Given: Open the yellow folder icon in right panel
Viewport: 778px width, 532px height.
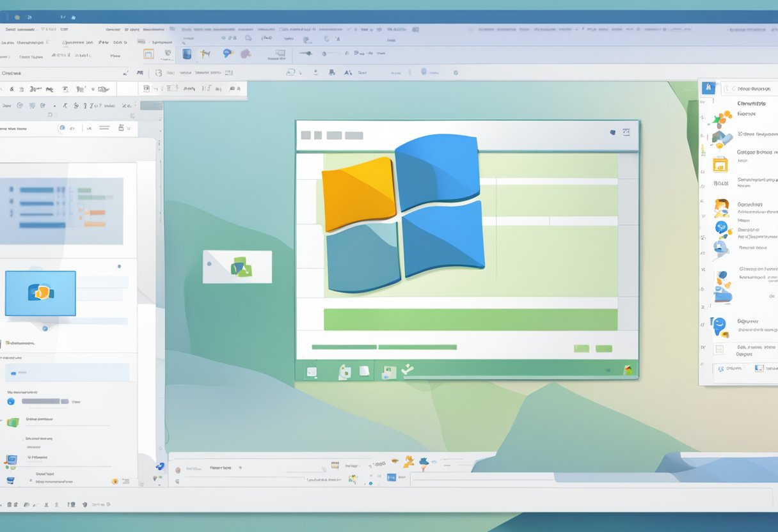Looking at the screenshot, I should click(x=720, y=164).
